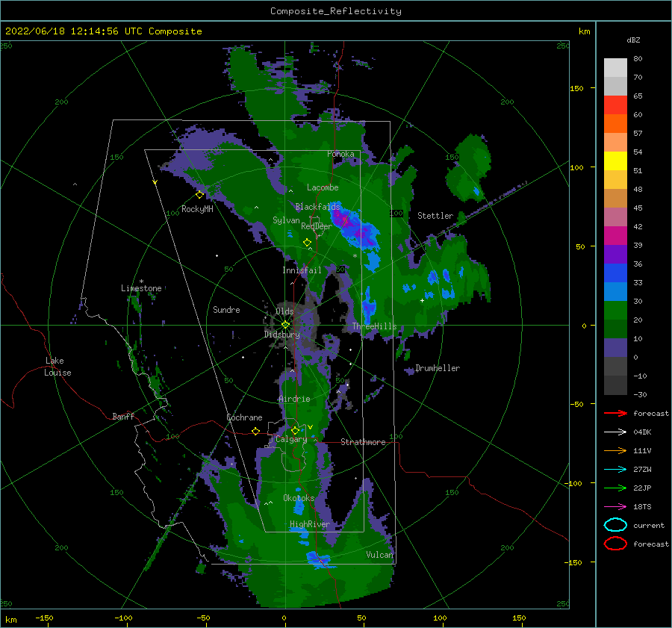This screenshot has width=672, height=628.
Task: Select the cyan 27ZW arrow icon
Action: coord(615,470)
